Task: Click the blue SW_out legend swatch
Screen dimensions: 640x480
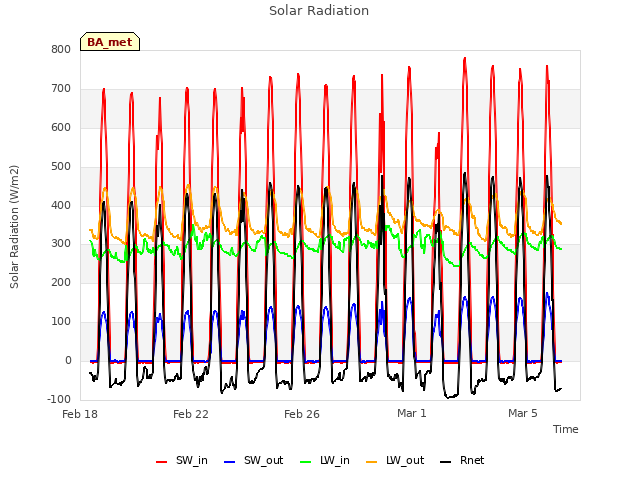Action: (x=230, y=462)
